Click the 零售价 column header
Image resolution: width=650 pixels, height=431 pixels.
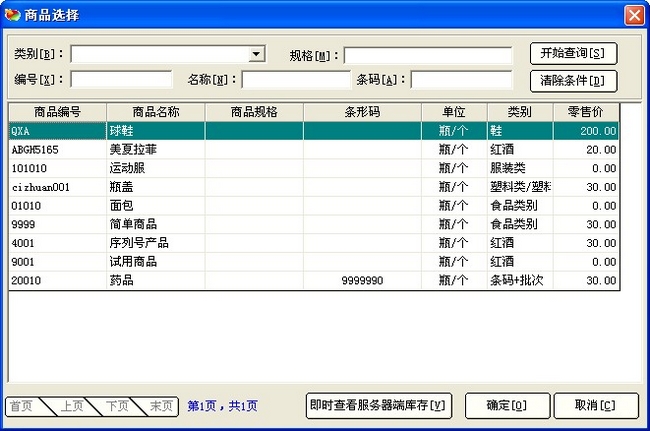[586, 112]
